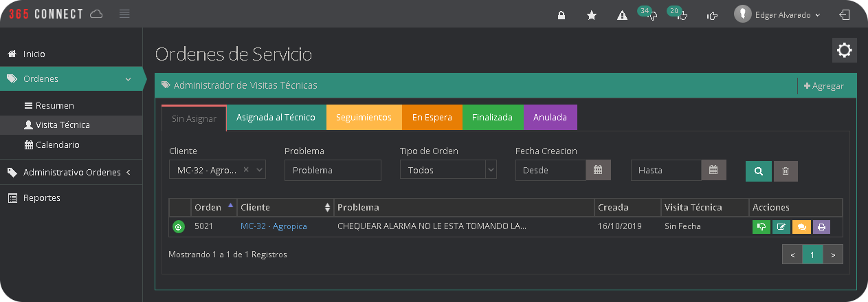Switch to the Asignada al Técnico tab
This screenshot has height=302, width=868.
[x=276, y=117]
